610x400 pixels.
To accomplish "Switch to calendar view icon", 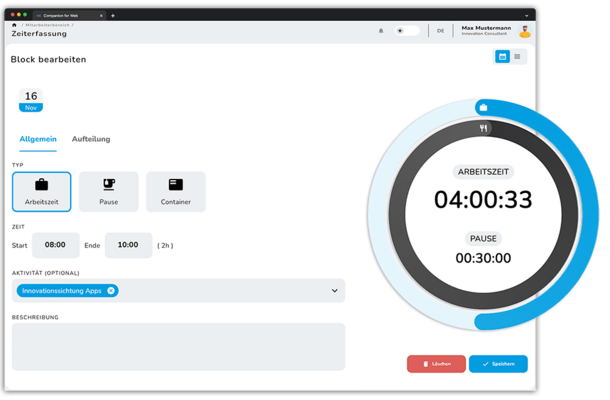I will click(x=502, y=57).
